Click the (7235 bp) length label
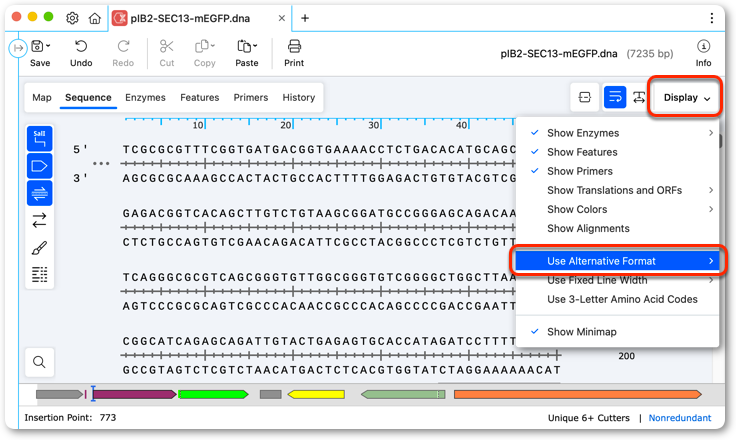This screenshot has height=440, width=738. point(650,54)
